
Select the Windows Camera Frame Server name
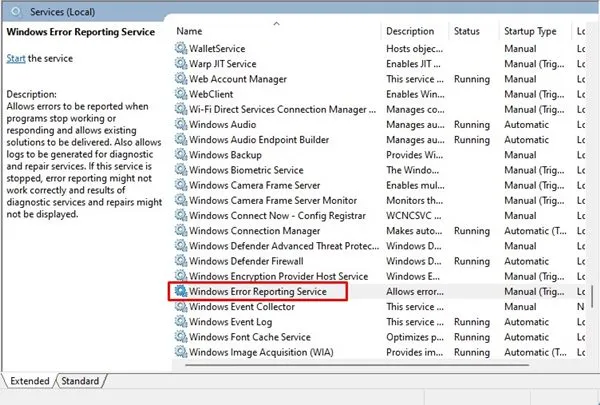click(x=254, y=185)
